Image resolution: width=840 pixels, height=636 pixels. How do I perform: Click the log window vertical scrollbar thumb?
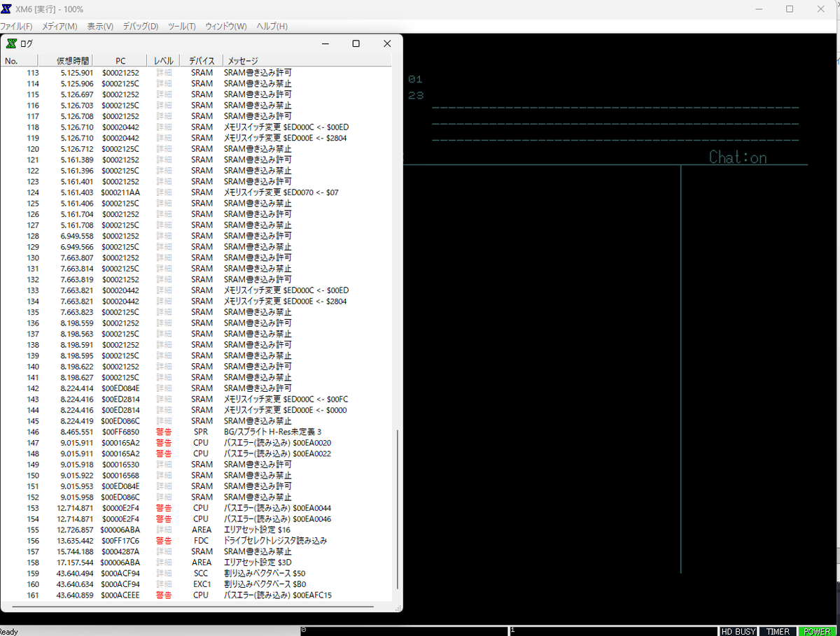[x=398, y=509]
